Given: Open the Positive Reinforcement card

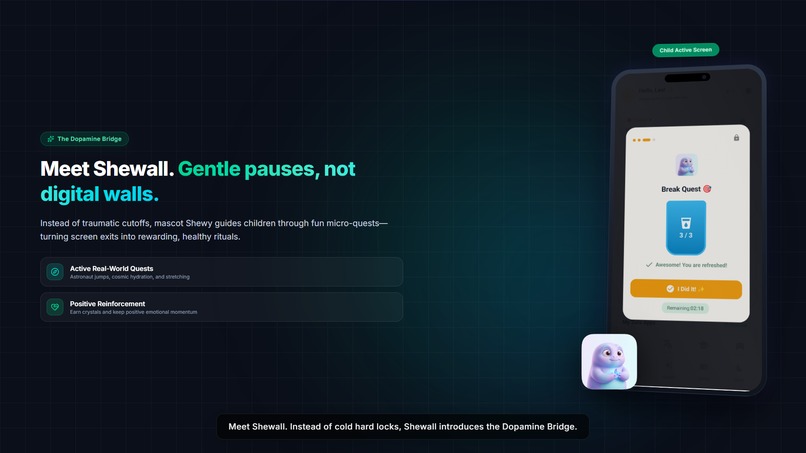Looking at the screenshot, I should [222, 307].
